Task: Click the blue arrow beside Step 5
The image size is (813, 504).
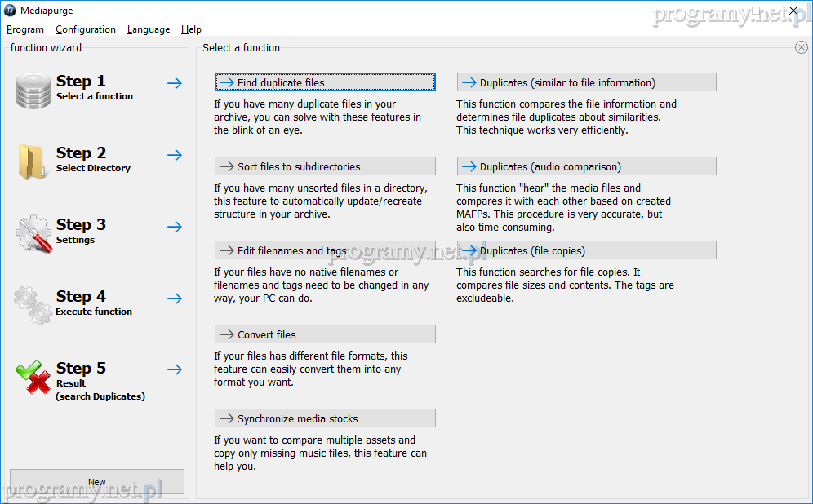Action: pos(175,369)
